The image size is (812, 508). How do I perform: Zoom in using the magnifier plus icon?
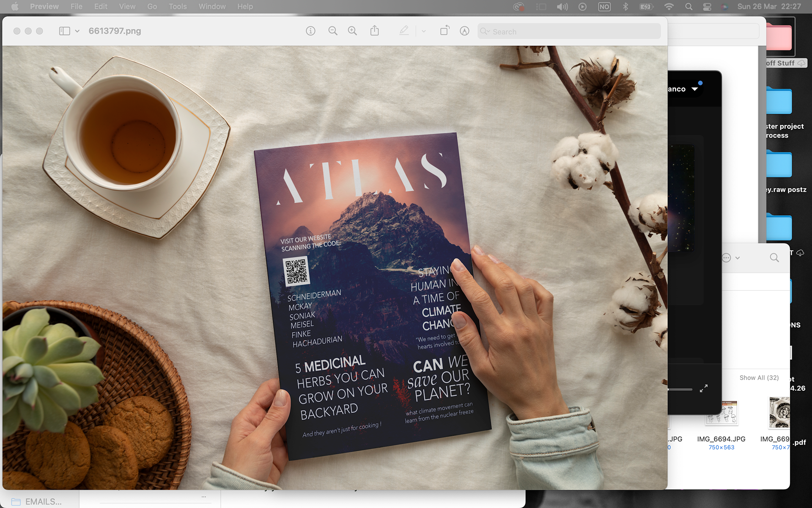point(352,31)
